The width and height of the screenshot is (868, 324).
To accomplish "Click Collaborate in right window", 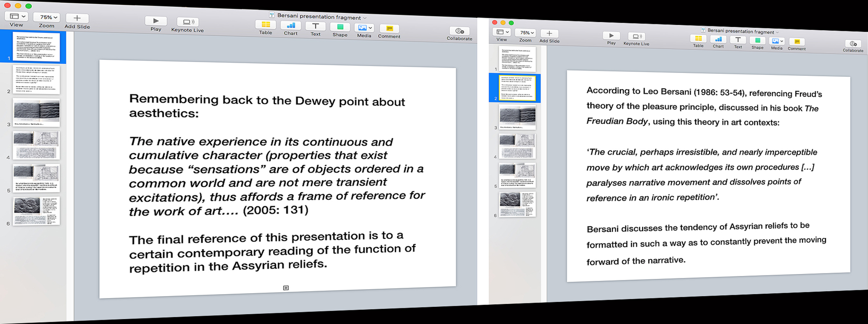I will [x=853, y=44].
